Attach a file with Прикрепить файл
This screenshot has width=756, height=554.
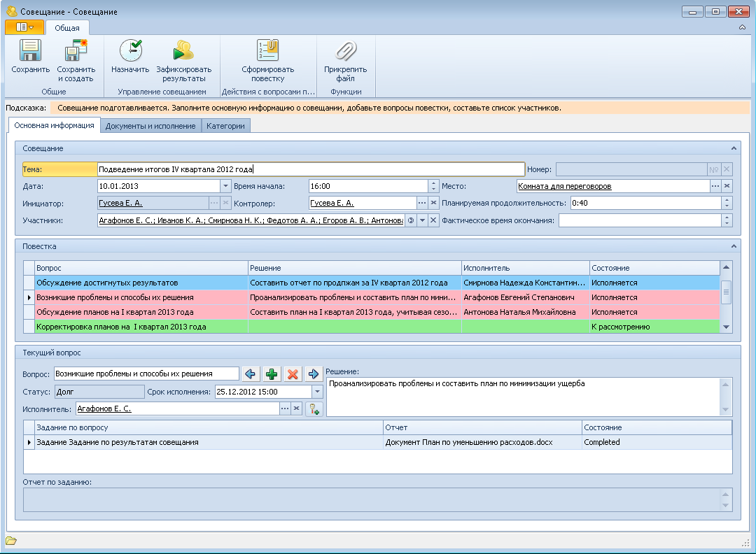(345, 61)
